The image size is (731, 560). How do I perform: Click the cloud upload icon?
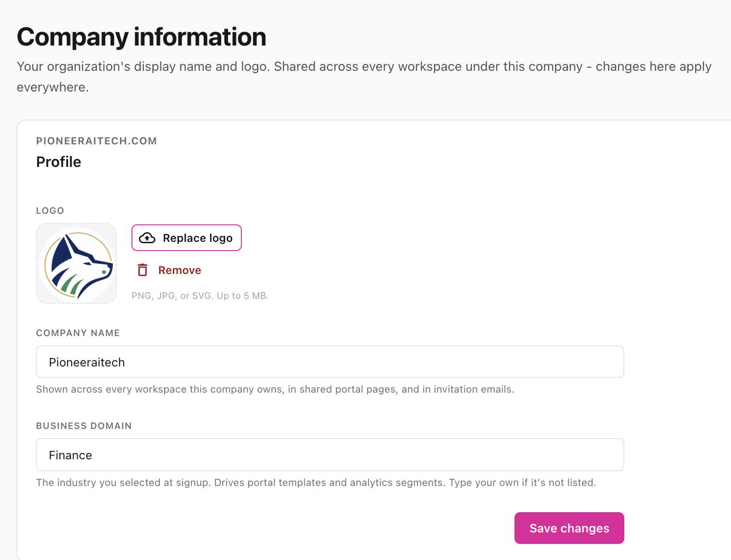[147, 238]
